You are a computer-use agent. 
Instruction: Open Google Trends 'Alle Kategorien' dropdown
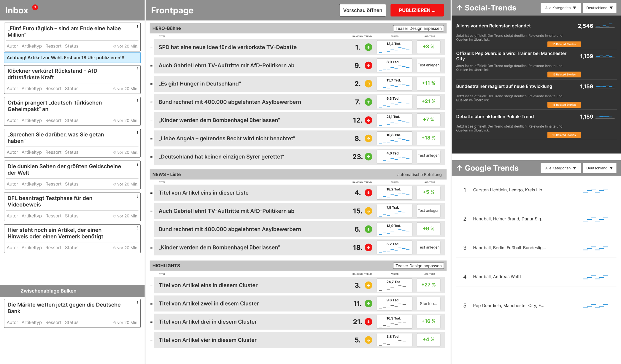click(x=560, y=168)
